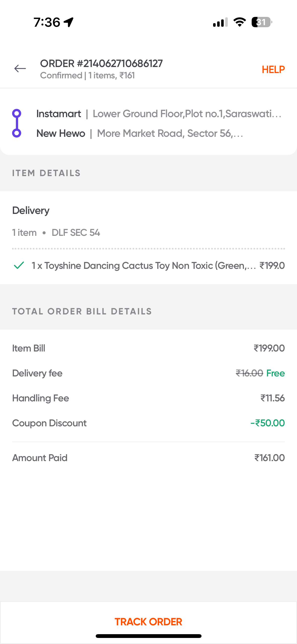
Task: Tap the cellular signal bars icon
Action: pos(220,22)
